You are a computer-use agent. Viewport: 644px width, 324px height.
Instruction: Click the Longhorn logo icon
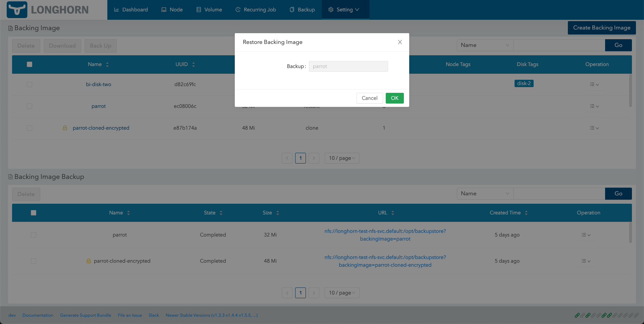coord(17,10)
